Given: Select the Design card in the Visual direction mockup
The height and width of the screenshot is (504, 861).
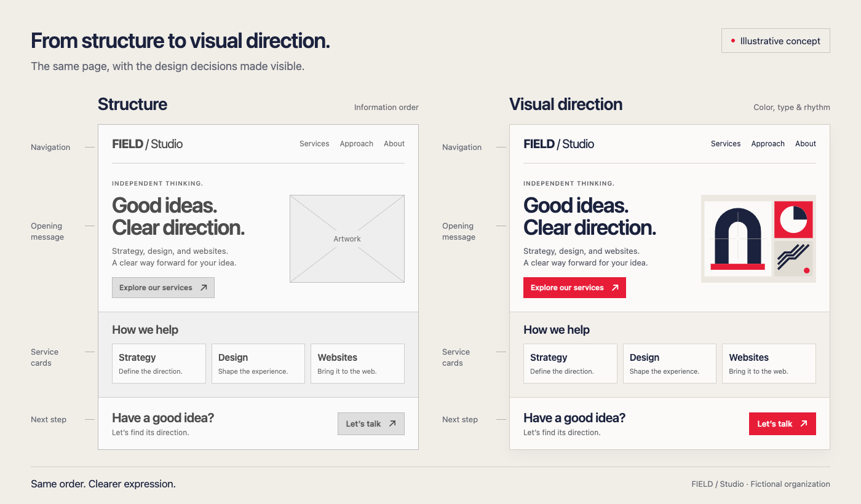Looking at the screenshot, I should coord(670,363).
